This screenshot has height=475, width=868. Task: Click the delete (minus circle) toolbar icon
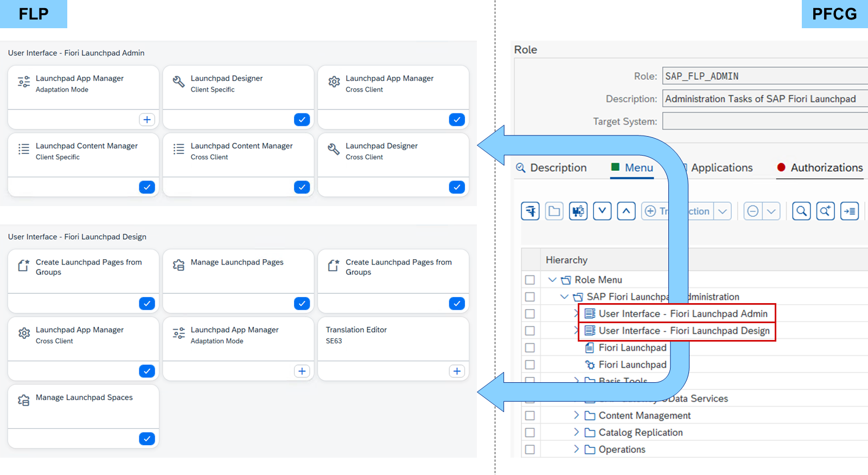[x=753, y=211]
